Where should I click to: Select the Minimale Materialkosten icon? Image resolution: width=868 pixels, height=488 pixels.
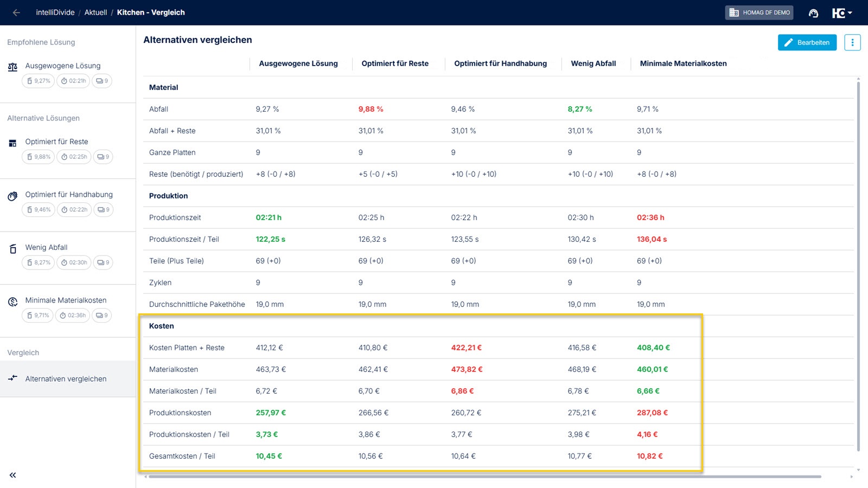click(x=12, y=302)
